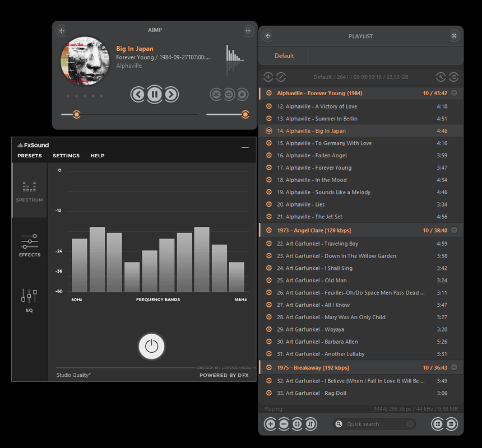
Task: Click the Big In Japan album art
Action: (85, 61)
